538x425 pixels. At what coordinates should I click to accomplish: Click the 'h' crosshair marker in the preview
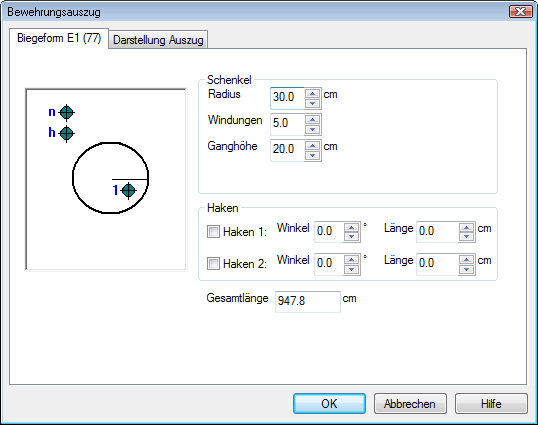66,133
